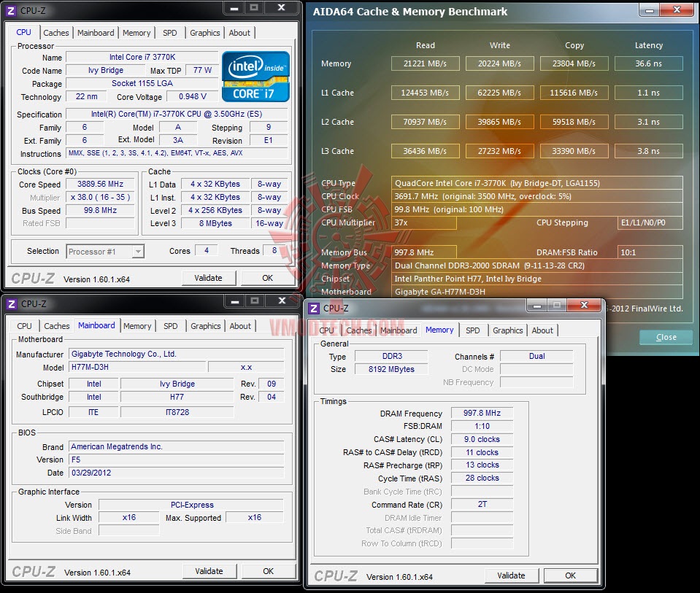Click the Memory Read value 21221 MB/s
Screen dimensions: 700x593
click(425, 63)
